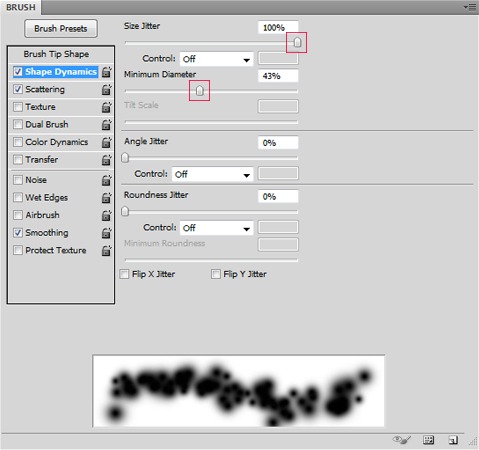Click the create new brush icon

pos(453,440)
